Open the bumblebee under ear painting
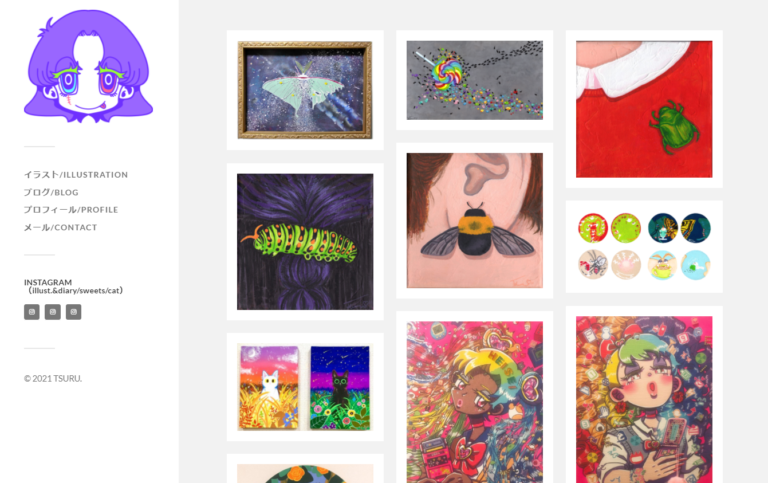This screenshot has width=768, height=483. (475, 220)
